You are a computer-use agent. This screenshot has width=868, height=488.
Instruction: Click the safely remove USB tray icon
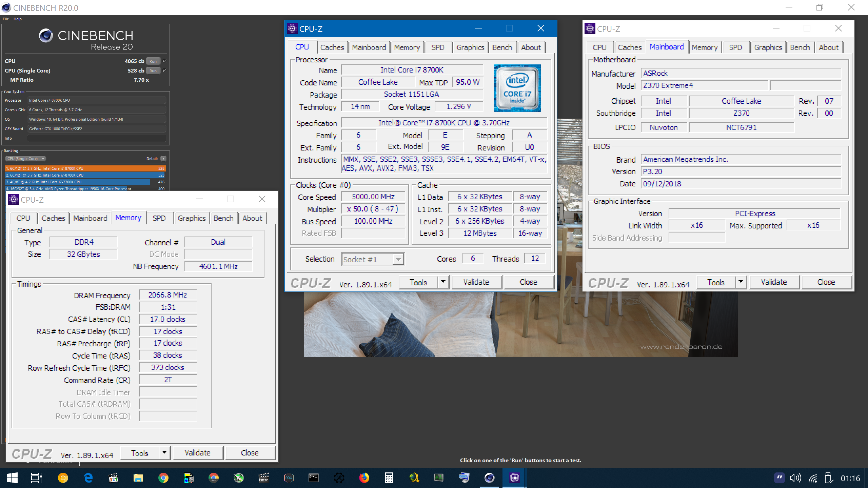[x=829, y=478]
